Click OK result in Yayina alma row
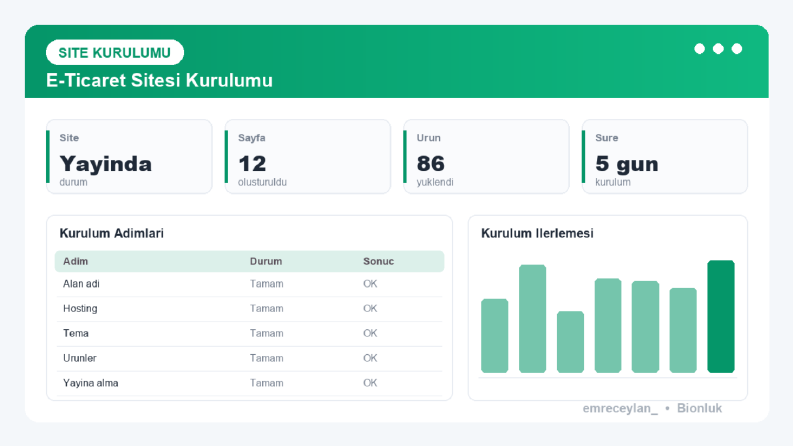The width and height of the screenshot is (793, 446). pos(370,383)
